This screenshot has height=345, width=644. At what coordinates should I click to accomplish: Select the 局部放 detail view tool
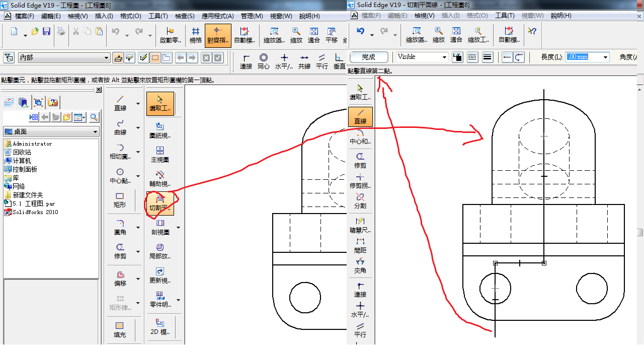tap(160, 251)
